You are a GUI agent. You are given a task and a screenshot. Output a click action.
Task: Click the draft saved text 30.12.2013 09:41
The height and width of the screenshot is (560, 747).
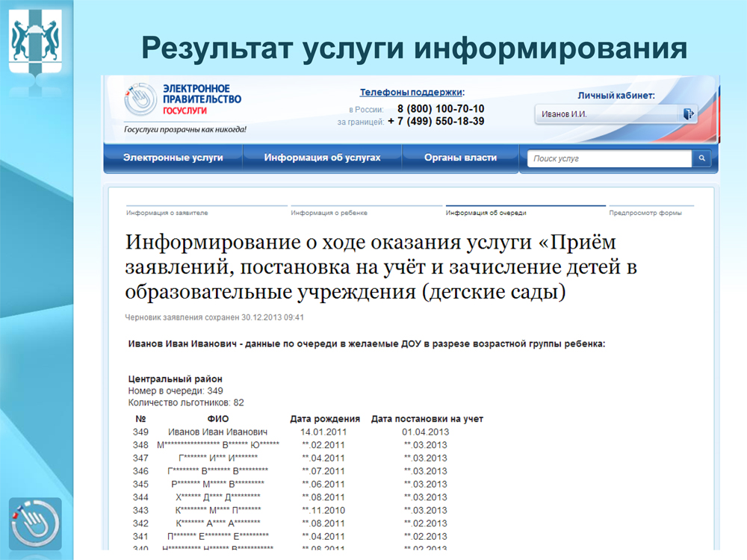(x=214, y=317)
